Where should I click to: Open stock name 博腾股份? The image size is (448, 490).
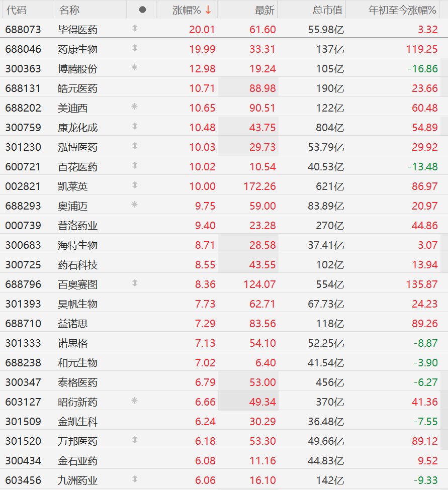tap(77, 69)
